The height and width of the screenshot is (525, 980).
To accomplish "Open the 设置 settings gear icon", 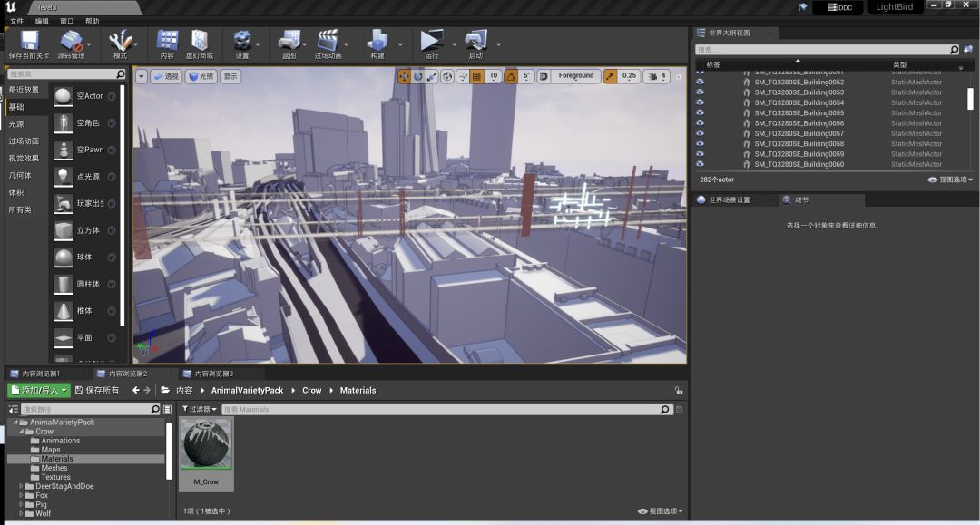I will coord(242,41).
